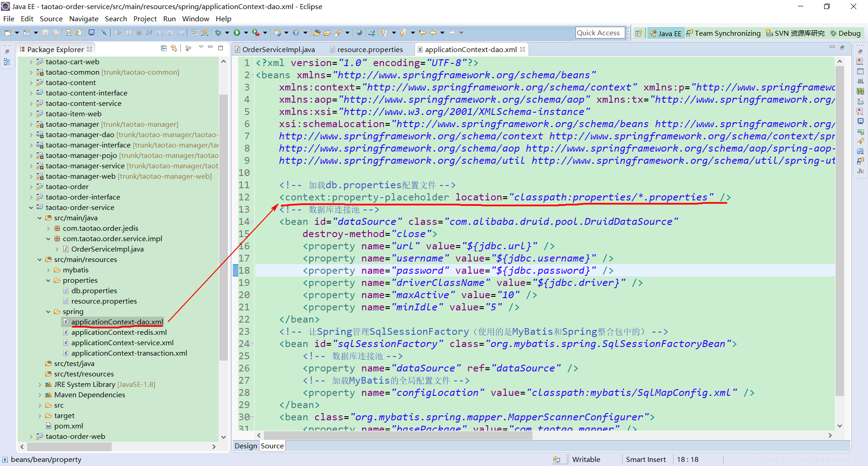Click the Properties table icon on right bar
The image size is (868, 466).
tap(860, 71)
